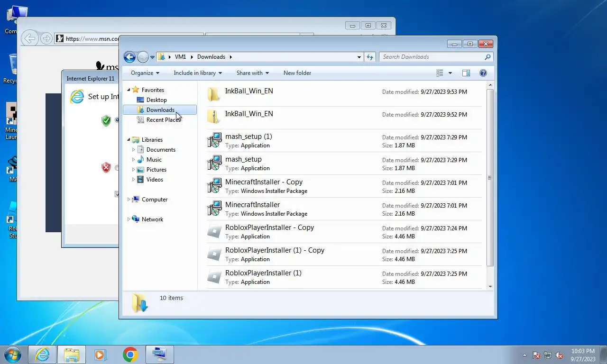Toggle the preview pane

[x=466, y=73]
